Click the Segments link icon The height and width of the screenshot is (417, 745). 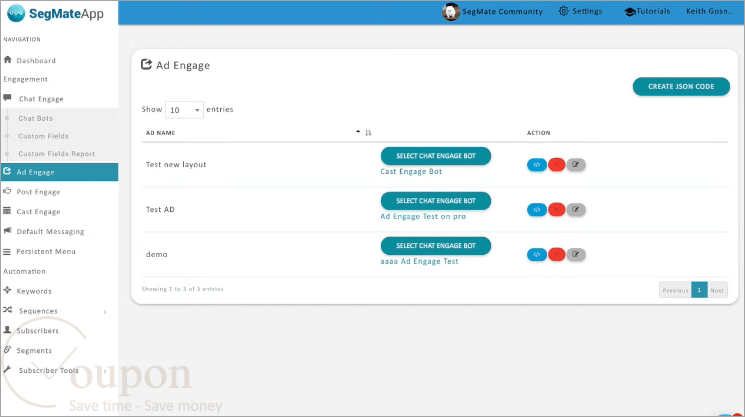(x=7, y=350)
